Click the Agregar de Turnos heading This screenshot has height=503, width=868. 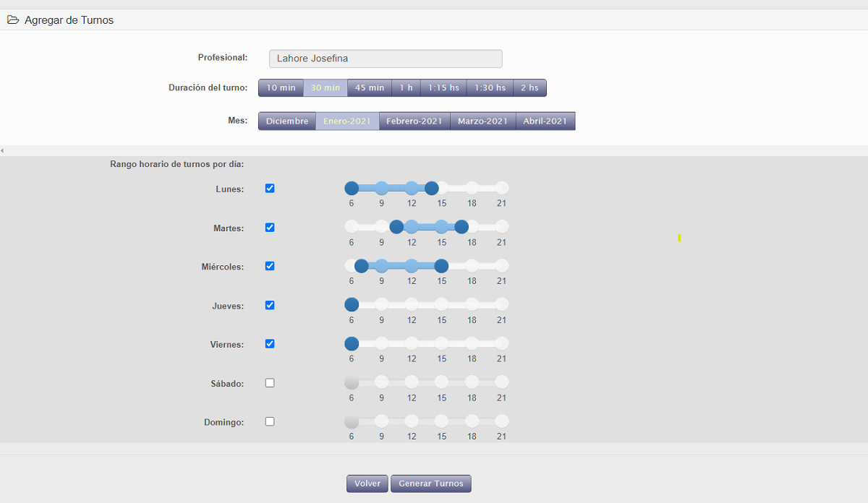69,20
